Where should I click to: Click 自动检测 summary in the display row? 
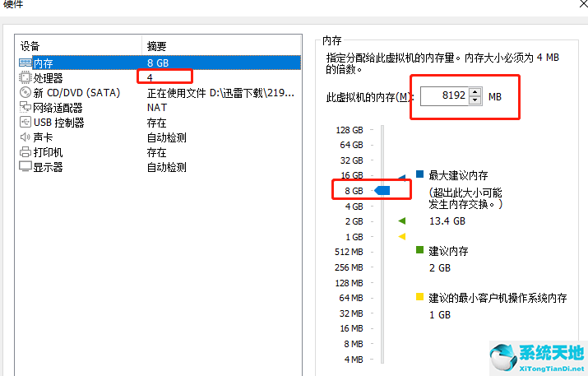pyautogui.click(x=166, y=167)
